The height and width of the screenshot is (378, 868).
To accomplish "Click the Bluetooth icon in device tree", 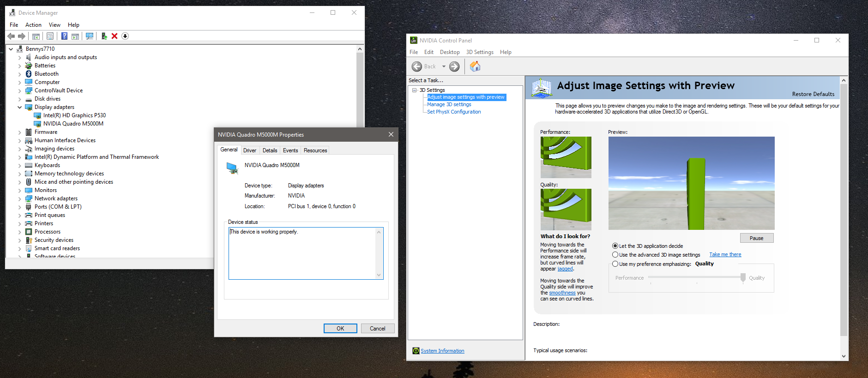I will (x=29, y=74).
